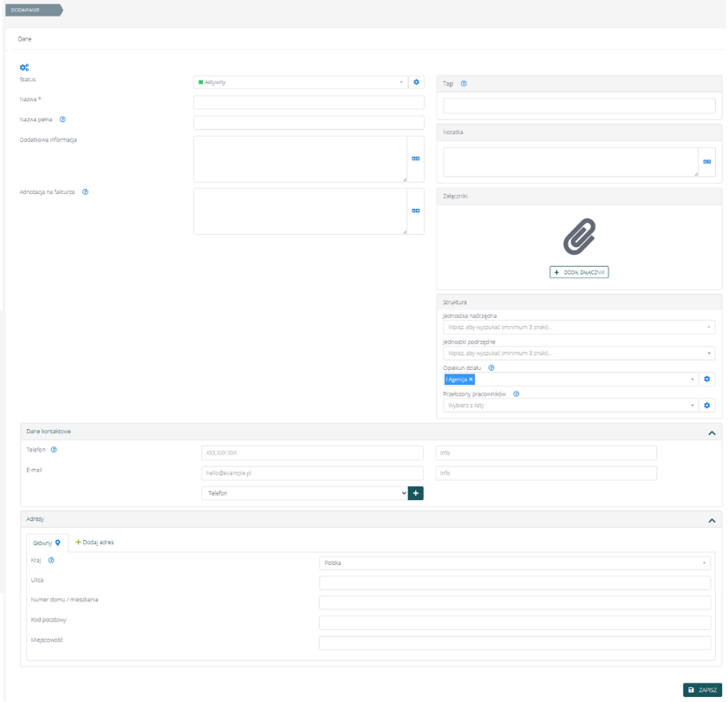Focus the Numer domu / mieszkania input
Image resolution: width=728 pixels, height=702 pixels.
coord(515,602)
